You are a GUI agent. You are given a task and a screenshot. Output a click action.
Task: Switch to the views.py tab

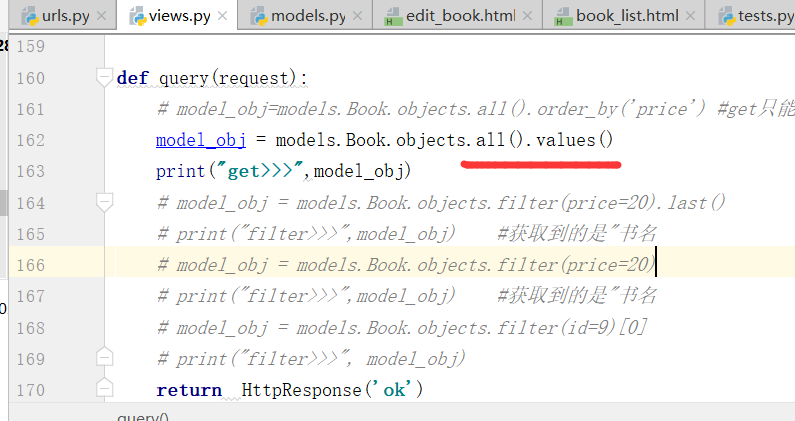[x=177, y=16]
